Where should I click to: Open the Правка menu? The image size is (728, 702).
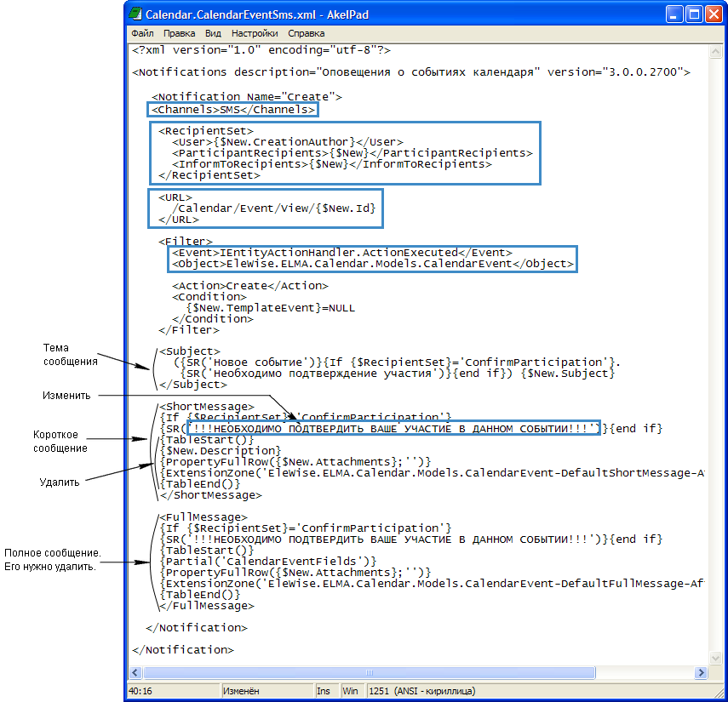tap(179, 34)
